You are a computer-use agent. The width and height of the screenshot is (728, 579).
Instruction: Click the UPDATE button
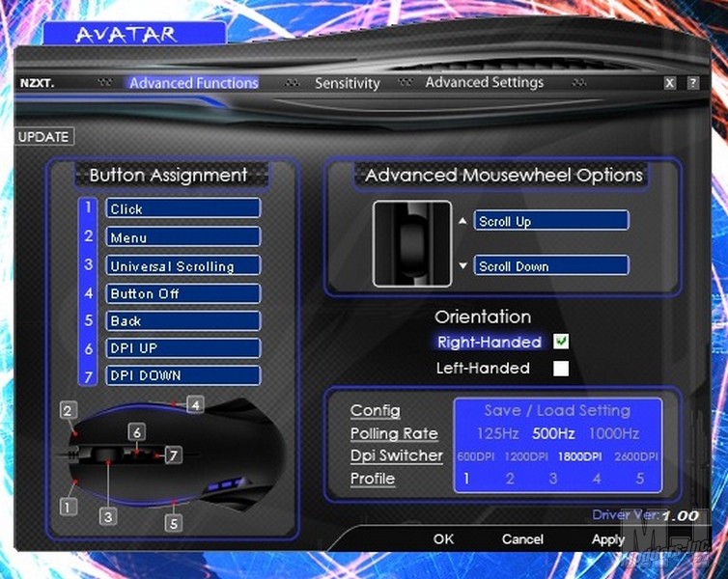click(44, 137)
